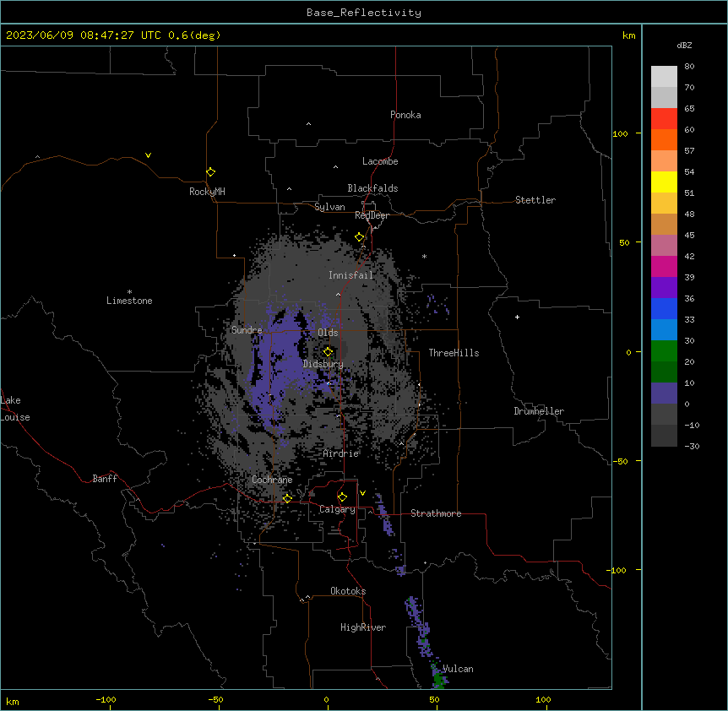
Task: Select the Lacombe city label
Action: pos(380,161)
